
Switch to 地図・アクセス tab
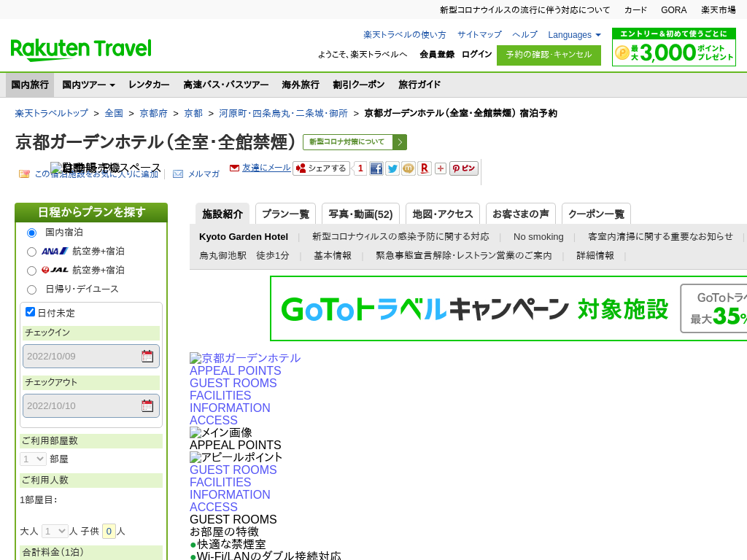(443, 214)
